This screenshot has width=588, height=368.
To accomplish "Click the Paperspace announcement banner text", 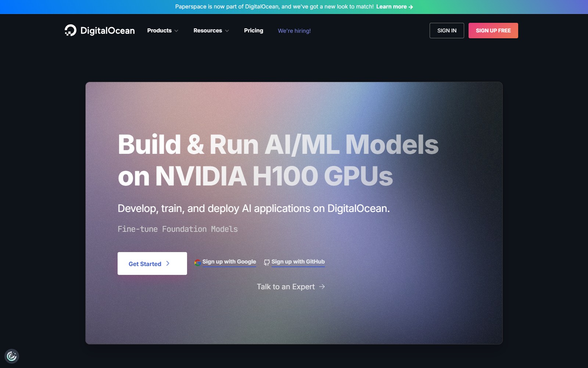I will point(274,7).
